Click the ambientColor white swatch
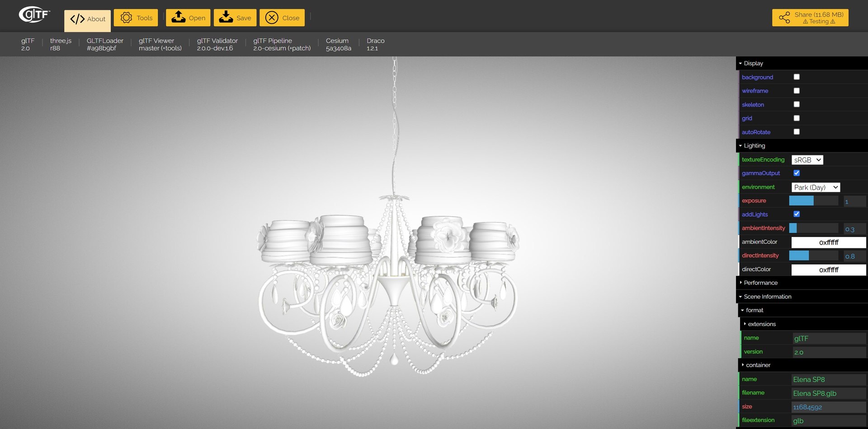Screen dimensions: 868x429 [829, 242]
